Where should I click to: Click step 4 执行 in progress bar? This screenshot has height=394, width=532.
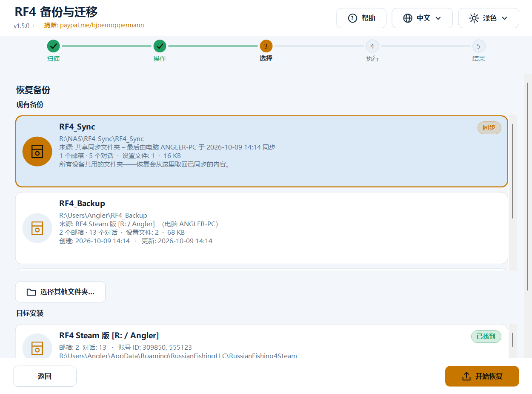tap(372, 51)
